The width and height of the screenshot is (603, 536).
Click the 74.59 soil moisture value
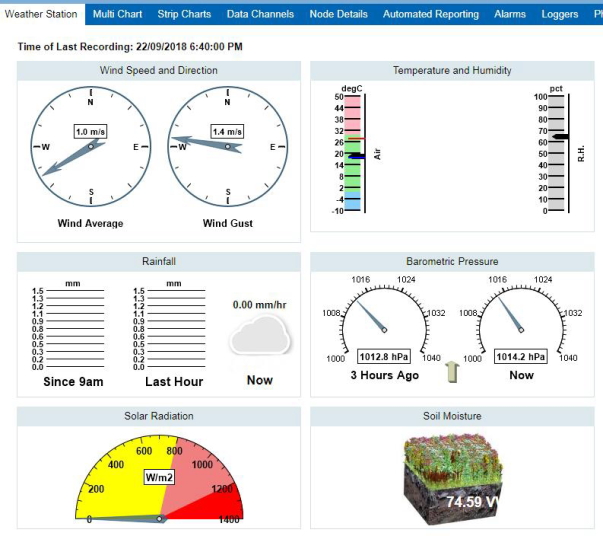click(x=473, y=502)
